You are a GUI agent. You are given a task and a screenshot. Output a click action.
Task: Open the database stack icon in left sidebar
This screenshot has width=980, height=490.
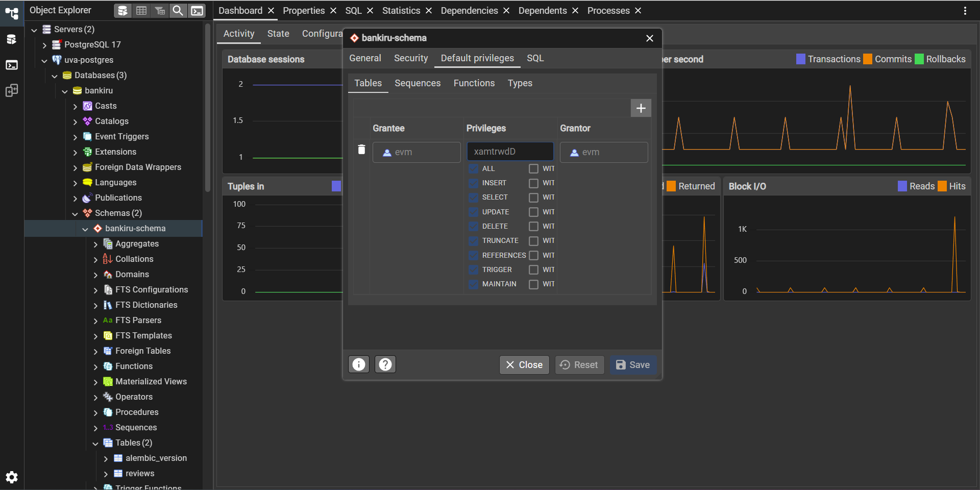pyautogui.click(x=12, y=39)
